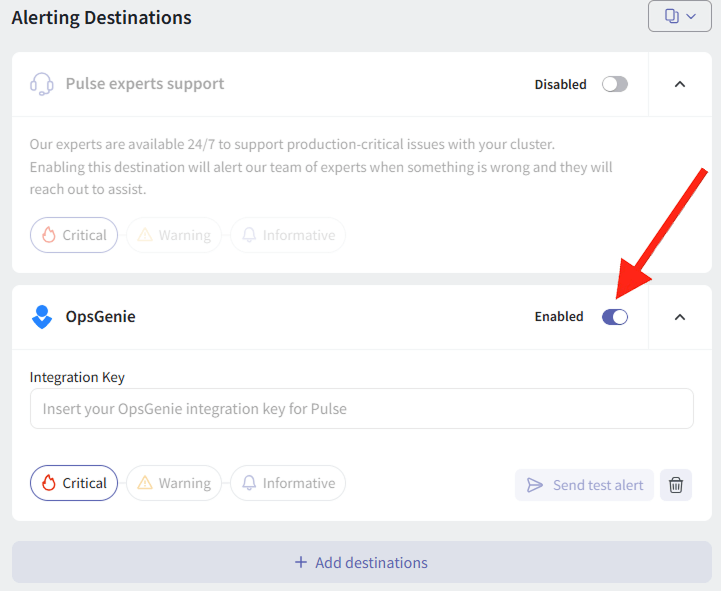The height and width of the screenshot is (591, 722).
Task: Click the Disabled status label
Action: coord(560,85)
